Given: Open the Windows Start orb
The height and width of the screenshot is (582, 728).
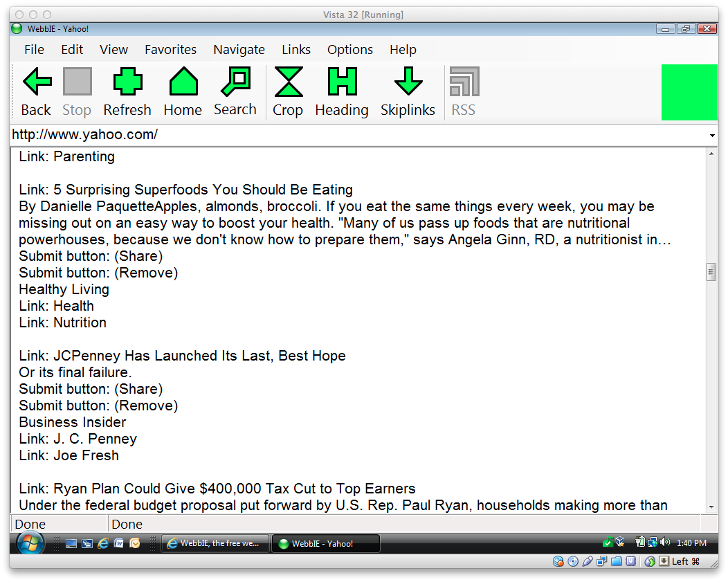Looking at the screenshot, I should point(30,543).
